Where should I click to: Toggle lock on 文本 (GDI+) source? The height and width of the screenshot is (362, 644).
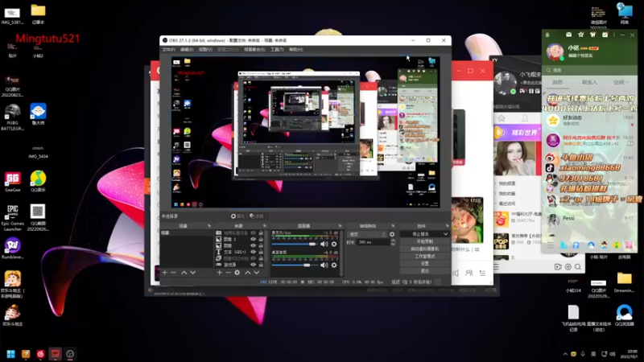point(261,252)
